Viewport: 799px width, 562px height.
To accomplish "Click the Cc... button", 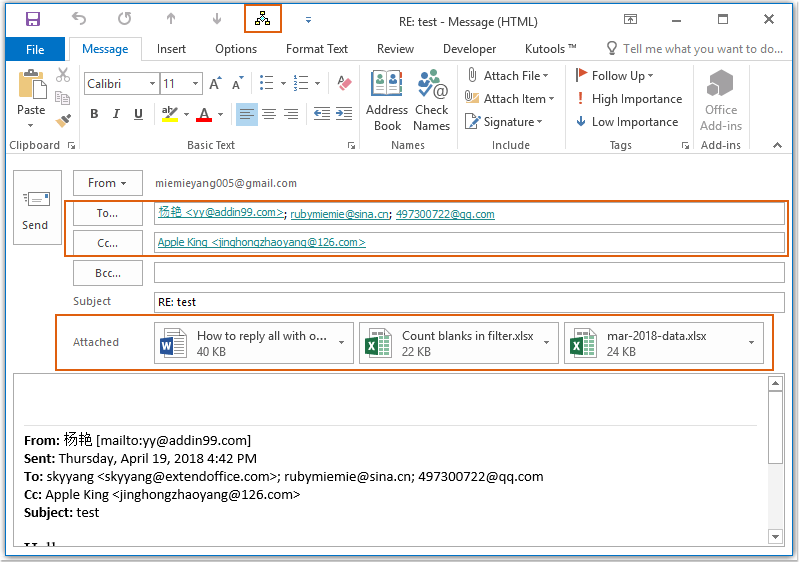I will (x=108, y=243).
